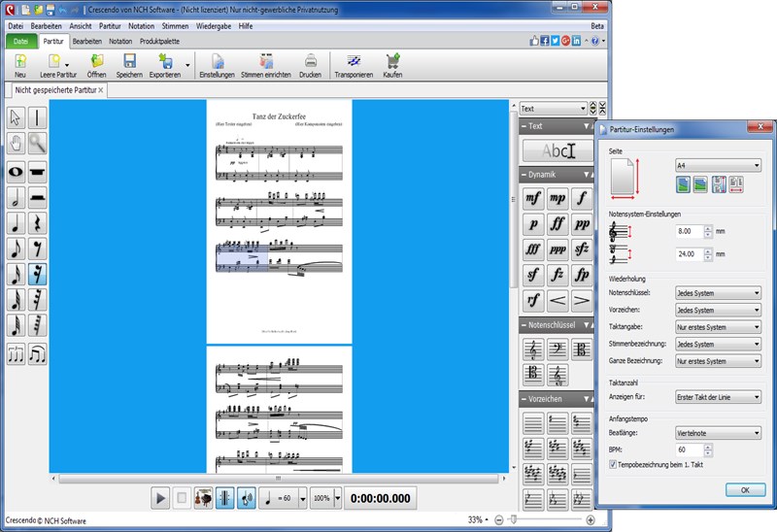Switch to the Notation ribbon tab

tap(120, 41)
